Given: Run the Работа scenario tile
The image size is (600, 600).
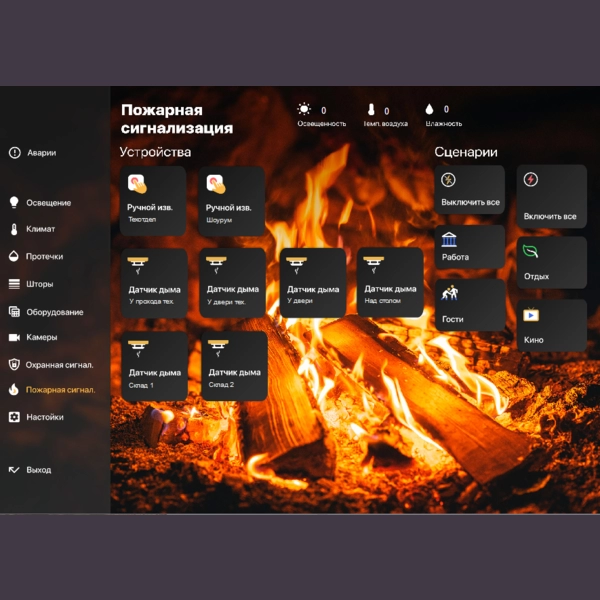Looking at the screenshot, I should coord(470,247).
